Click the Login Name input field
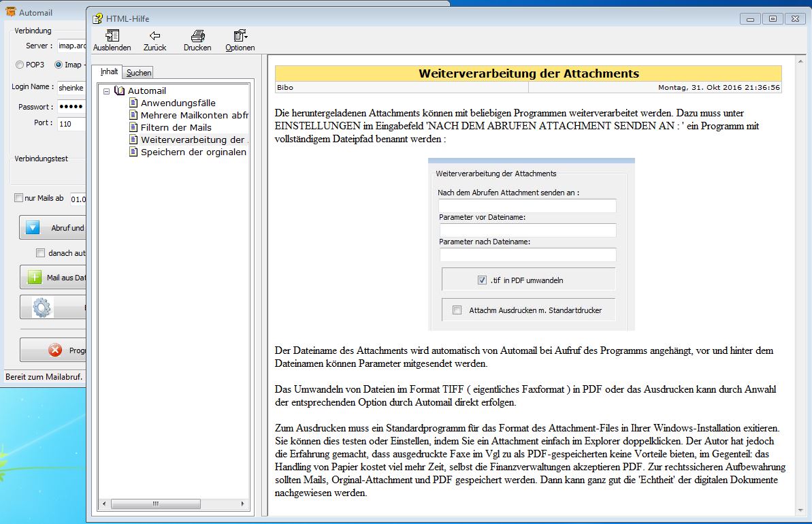This screenshot has width=812, height=524. (x=71, y=87)
